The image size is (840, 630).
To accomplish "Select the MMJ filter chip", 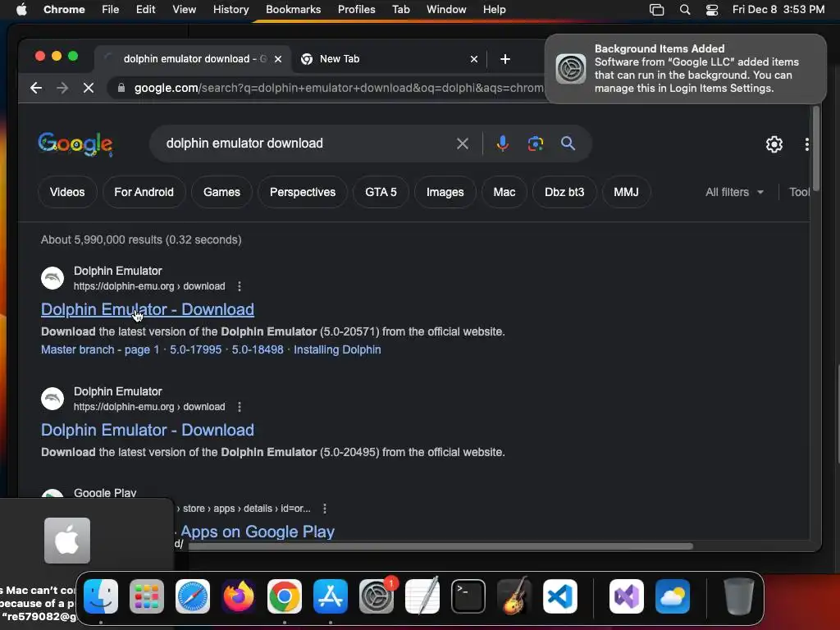I will [626, 192].
